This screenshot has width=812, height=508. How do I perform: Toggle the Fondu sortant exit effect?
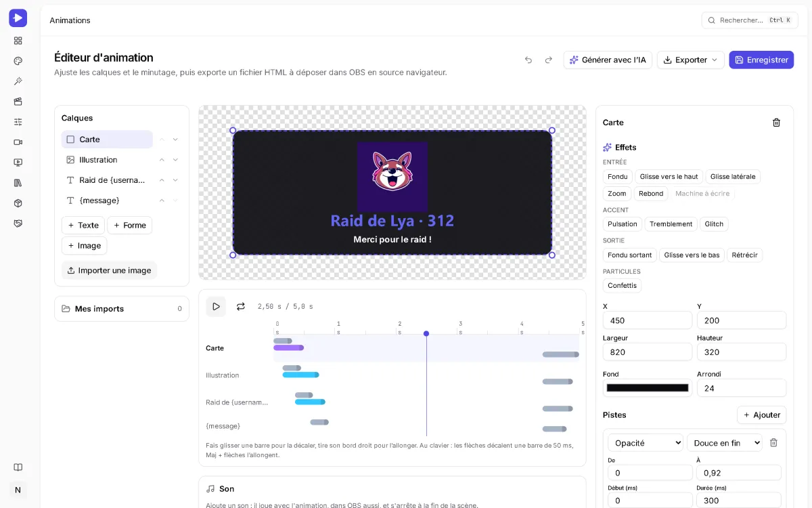(x=629, y=255)
